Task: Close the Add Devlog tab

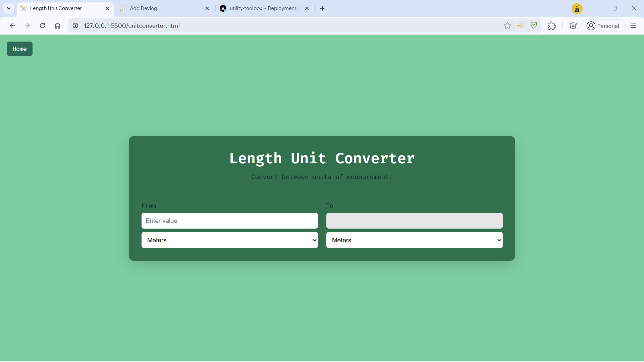Action: click(x=207, y=8)
